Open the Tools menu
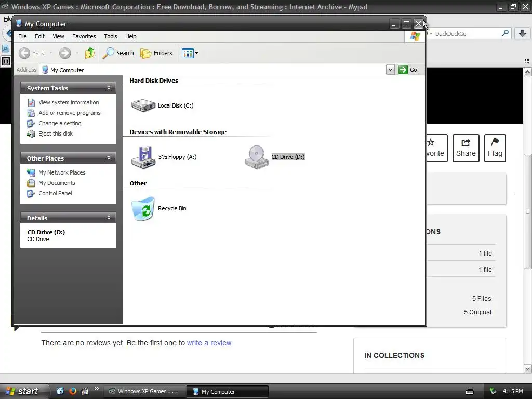The height and width of the screenshot is (399, 532). 111,36
